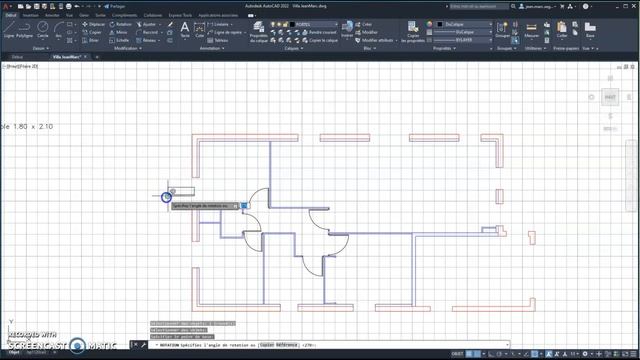640x360 pixels.
Task: Open the Début ribbon tab
Action: click(x=11, y=16)
